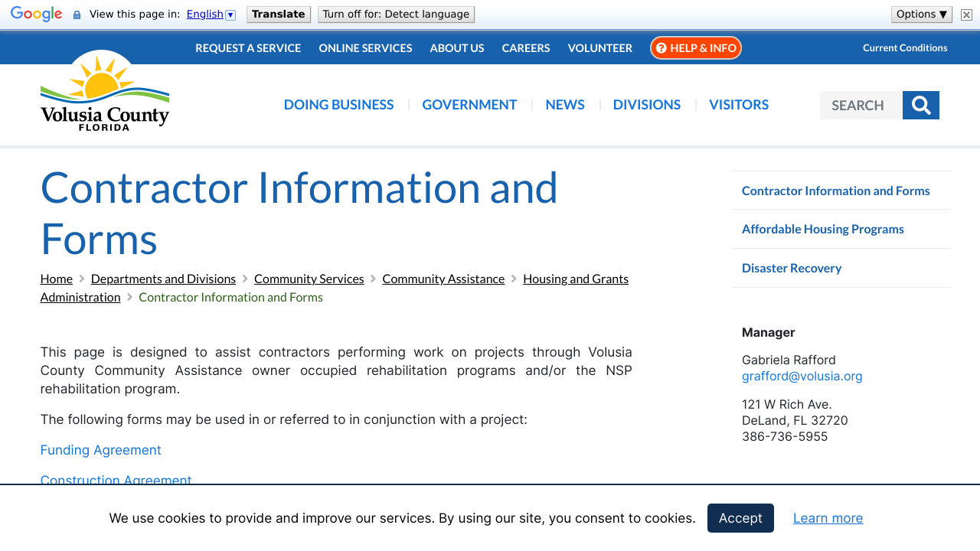Switch to the VISITORS section
Image resolution: width=980 pixels, height=551 pixels.
pos(738,104)
